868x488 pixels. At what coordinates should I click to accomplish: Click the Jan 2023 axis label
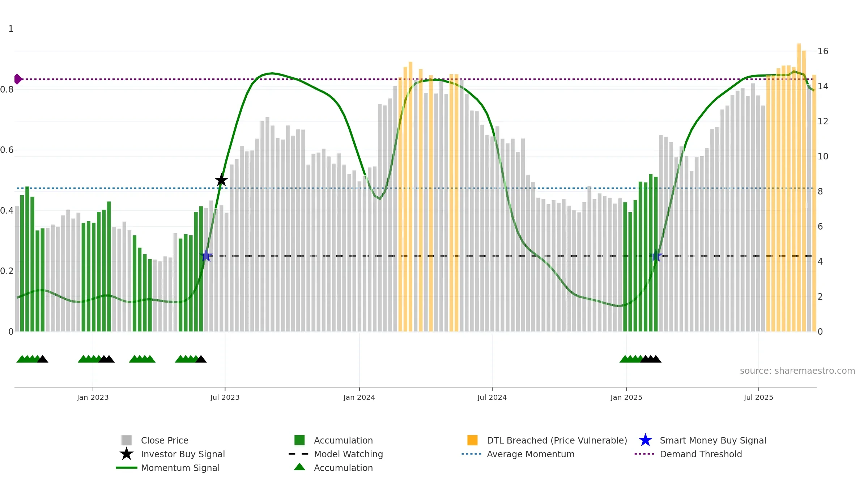click(x=93, y=397)
